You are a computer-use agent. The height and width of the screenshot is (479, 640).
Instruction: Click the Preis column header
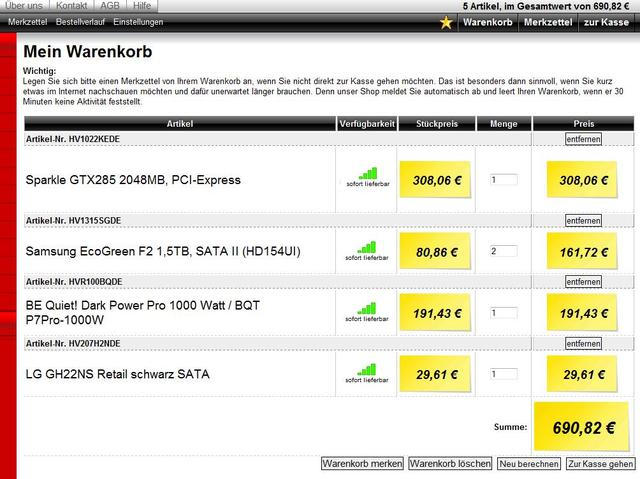click(583, 124)
